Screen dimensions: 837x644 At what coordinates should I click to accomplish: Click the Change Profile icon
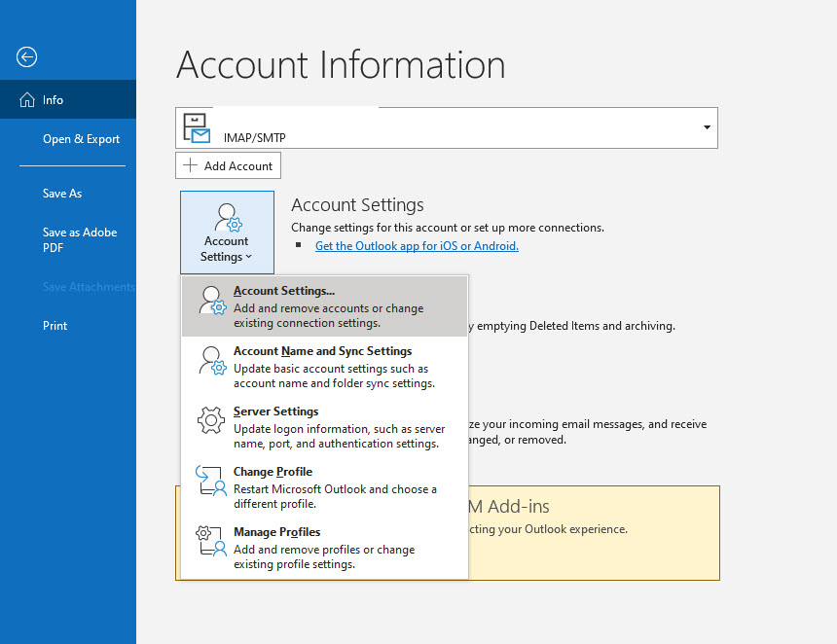pyautogui.click(x=211, y=481)
